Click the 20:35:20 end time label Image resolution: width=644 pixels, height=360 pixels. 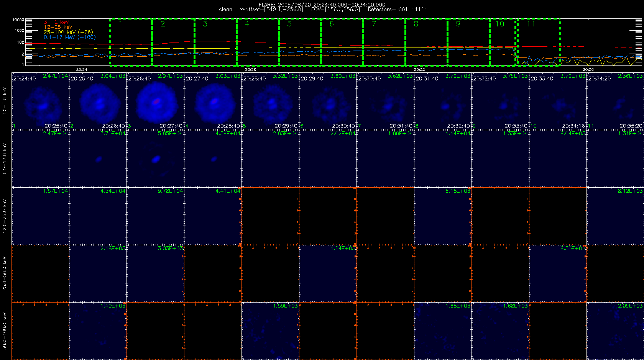(631, 126)
